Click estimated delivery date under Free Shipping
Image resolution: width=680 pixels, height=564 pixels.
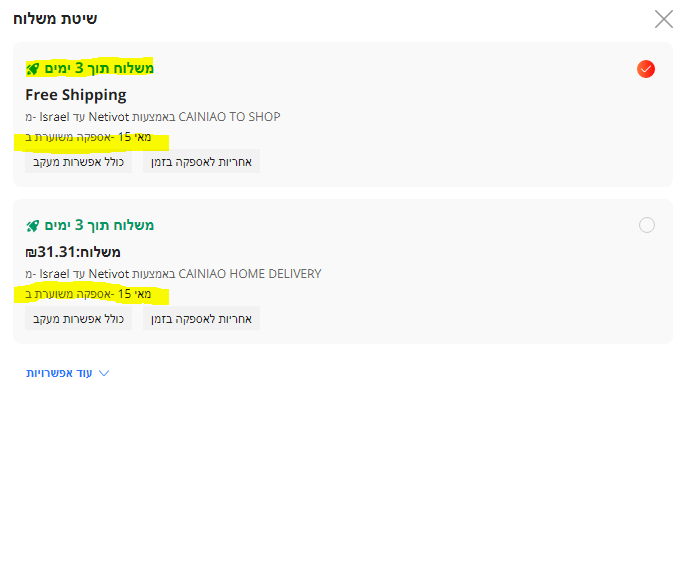[90, 137]
